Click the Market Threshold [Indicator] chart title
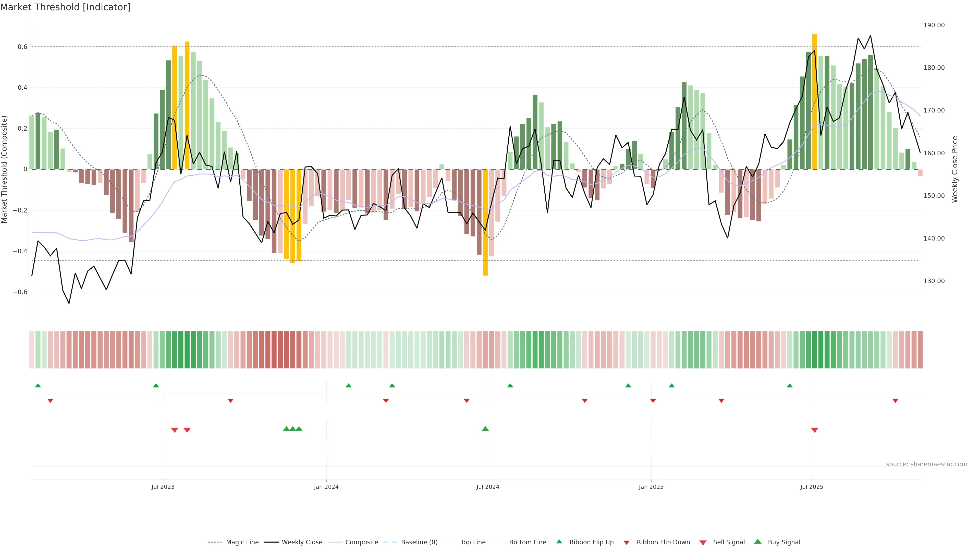The width and height of the screenshot is (980, 551). 65,7
